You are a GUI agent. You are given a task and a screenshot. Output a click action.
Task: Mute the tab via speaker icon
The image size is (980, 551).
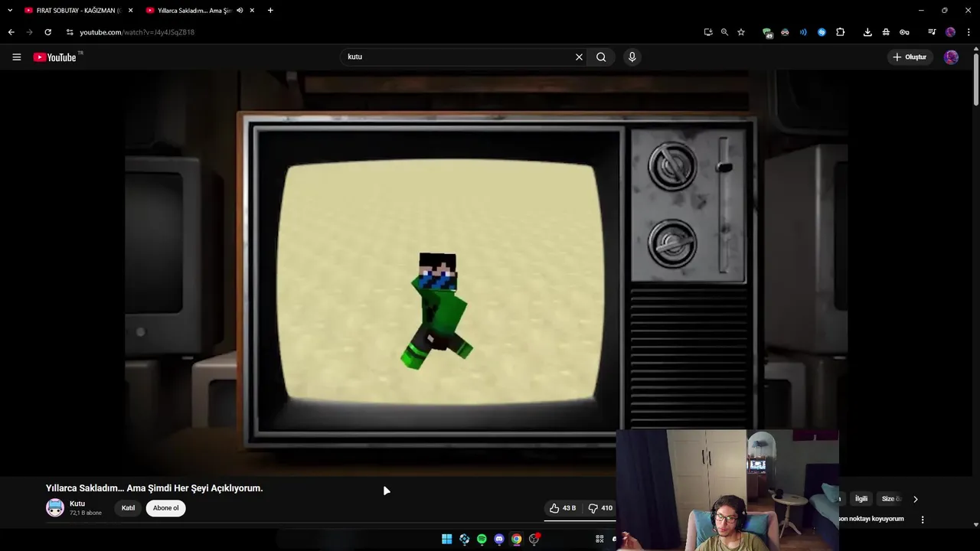coord(240,11)
